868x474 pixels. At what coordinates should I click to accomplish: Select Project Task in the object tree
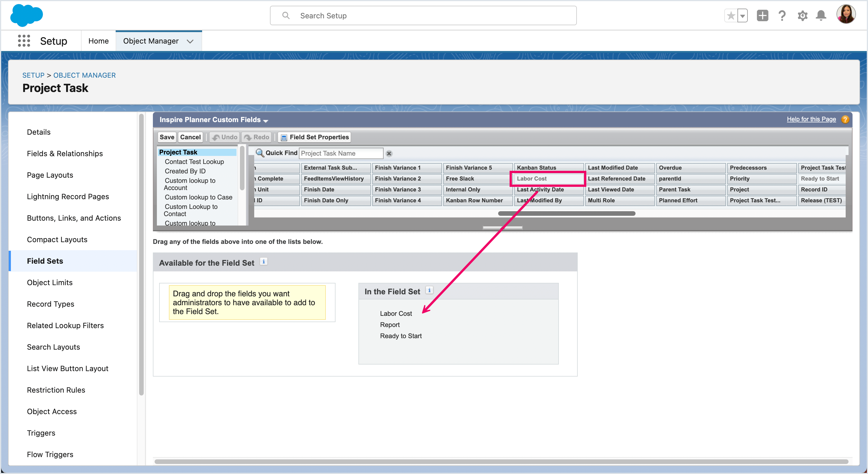coord(197,152)
